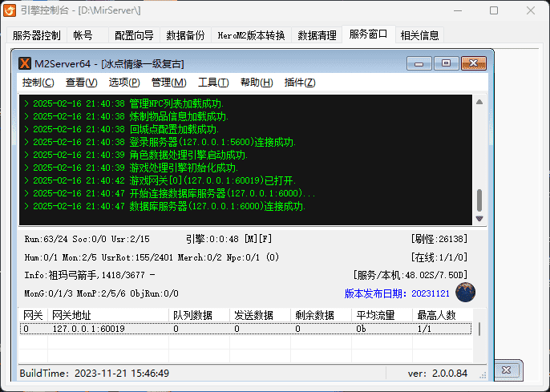Close the M2Server64 inner window

coord(473,63)
